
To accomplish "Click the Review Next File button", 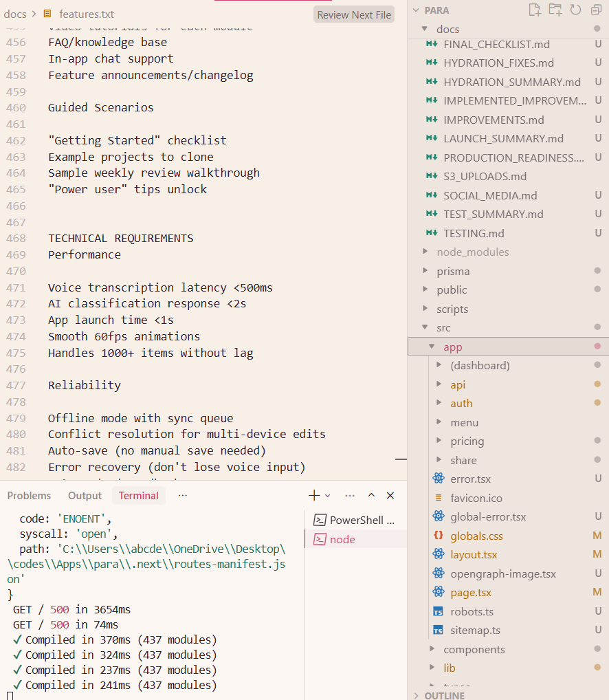I will [x=354, y=14].
